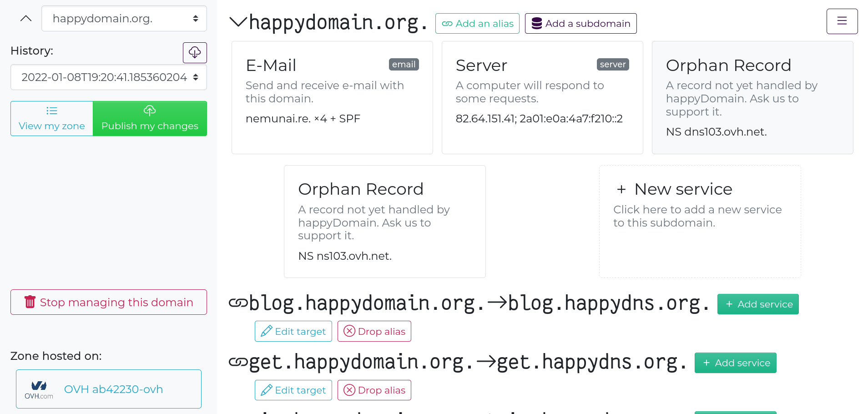The height and width of the screenshot is (414, 868).
Task: Click Add a subdomain button
Action: 580,24
